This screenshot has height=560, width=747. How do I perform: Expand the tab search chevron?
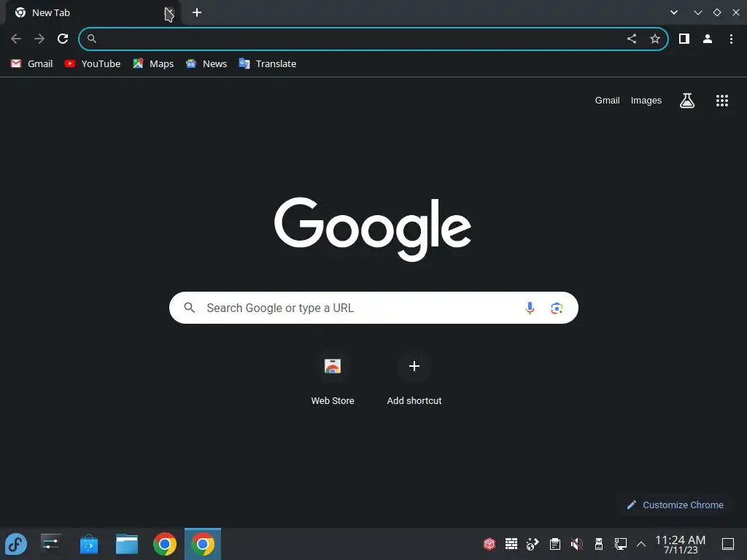pos(674,12)
